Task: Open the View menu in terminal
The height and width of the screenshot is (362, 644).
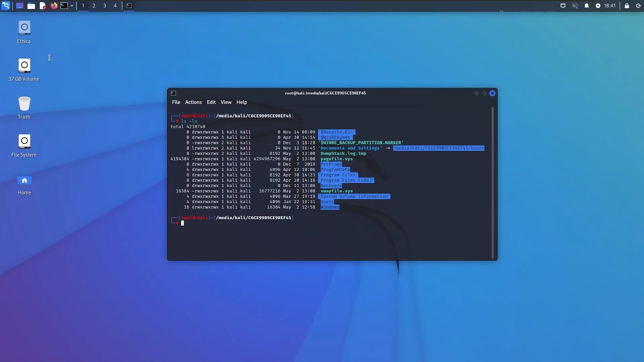Action: (226, 102)
